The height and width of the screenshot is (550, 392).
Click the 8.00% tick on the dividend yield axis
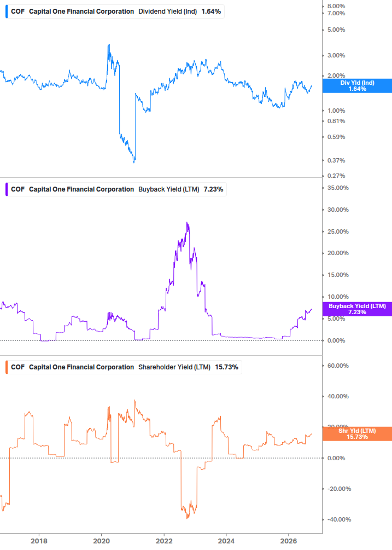coord(336,7)
